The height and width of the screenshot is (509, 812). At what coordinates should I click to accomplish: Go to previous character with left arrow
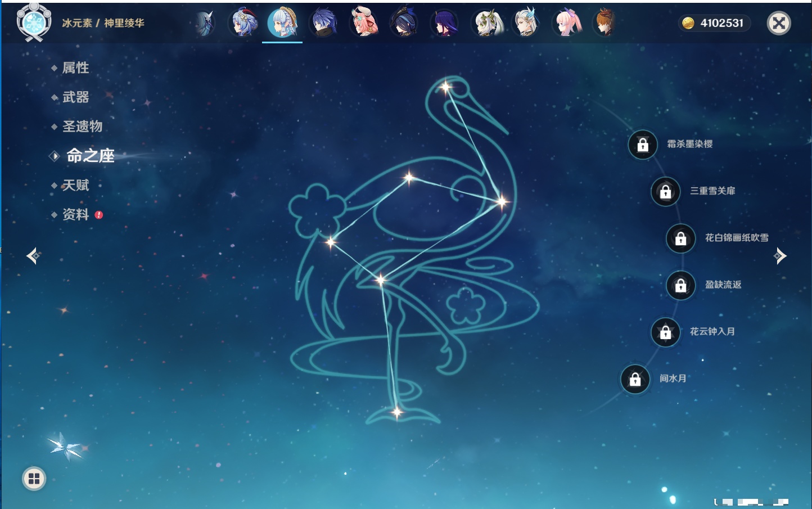coord(33,256)
